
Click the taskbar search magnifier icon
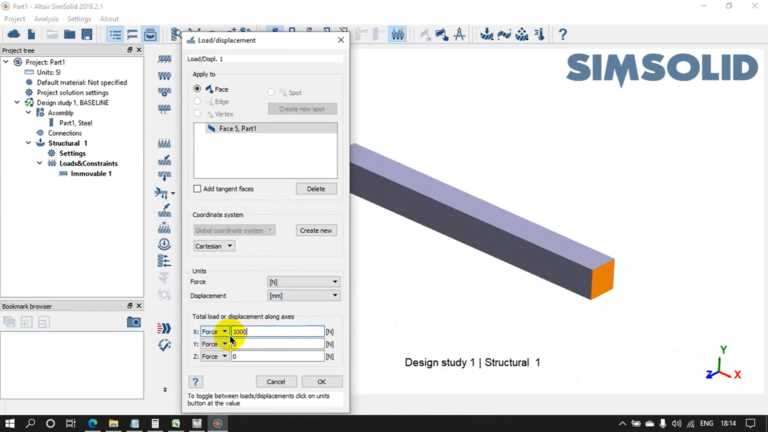(30, 423)
